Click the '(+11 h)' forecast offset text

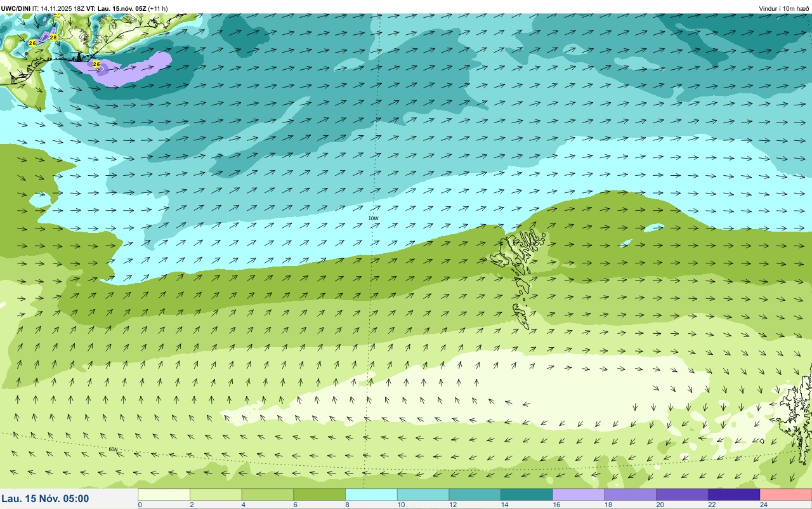coord(158,8)
